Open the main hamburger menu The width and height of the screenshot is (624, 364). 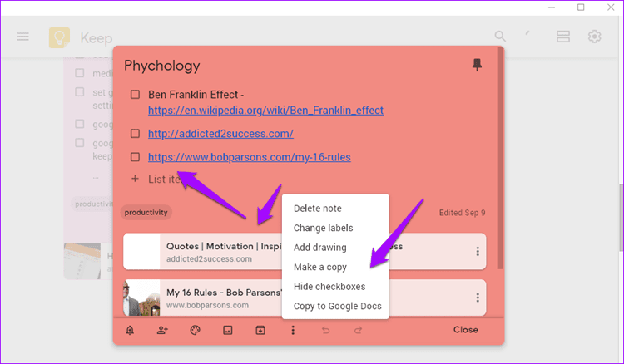[22, 37]
